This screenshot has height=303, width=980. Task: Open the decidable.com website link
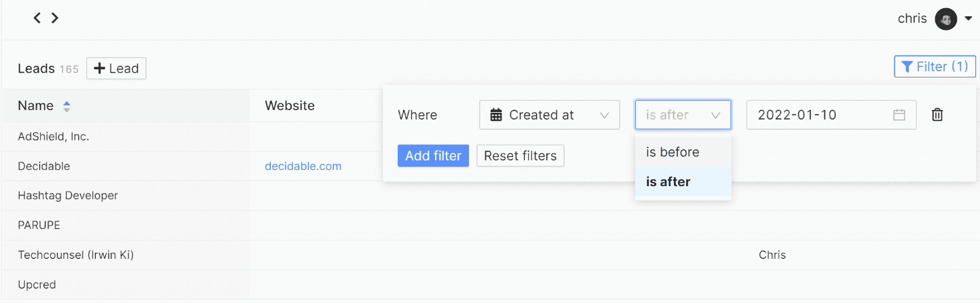pyautogui.click(x=303, y=166)
